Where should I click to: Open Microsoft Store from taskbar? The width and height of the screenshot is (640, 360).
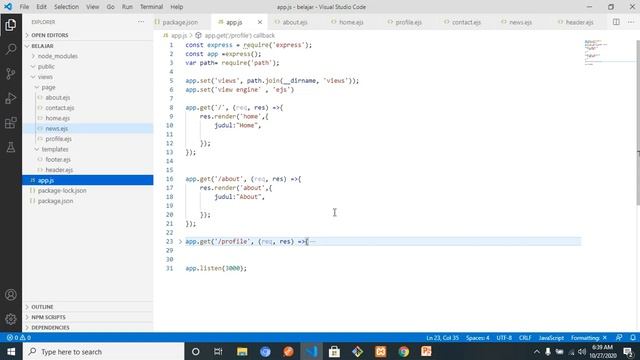point(334,351)
